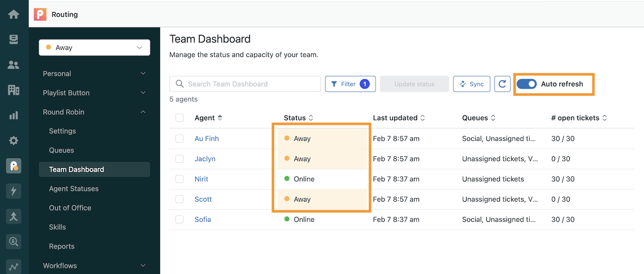Open the Away status dropdown
Screen dimensions: 644x274
click(95, 48)
